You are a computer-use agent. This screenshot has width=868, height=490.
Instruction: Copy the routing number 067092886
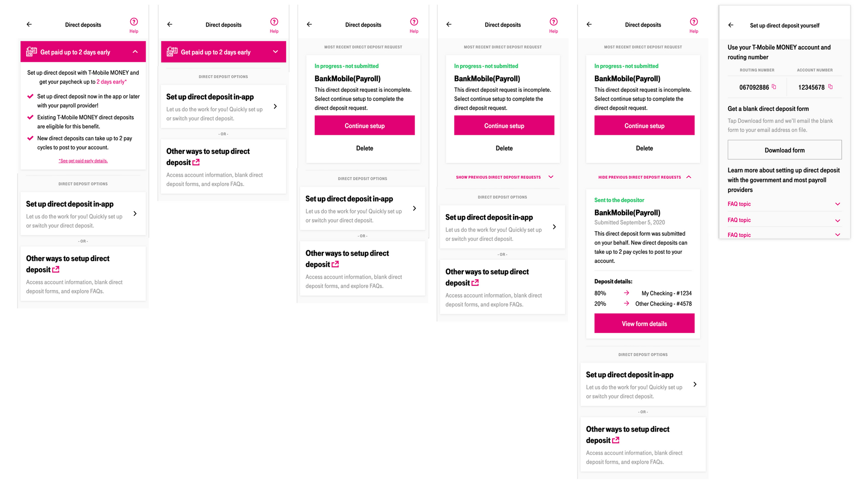click(x=774, y=87)
